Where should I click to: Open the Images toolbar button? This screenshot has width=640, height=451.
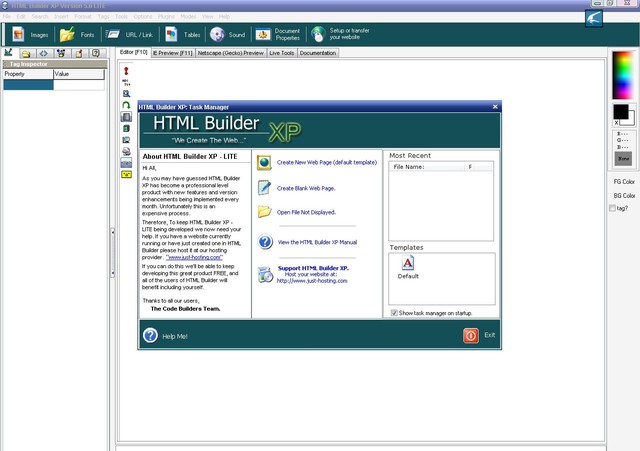pyautogui.click(x=30, y=35)
